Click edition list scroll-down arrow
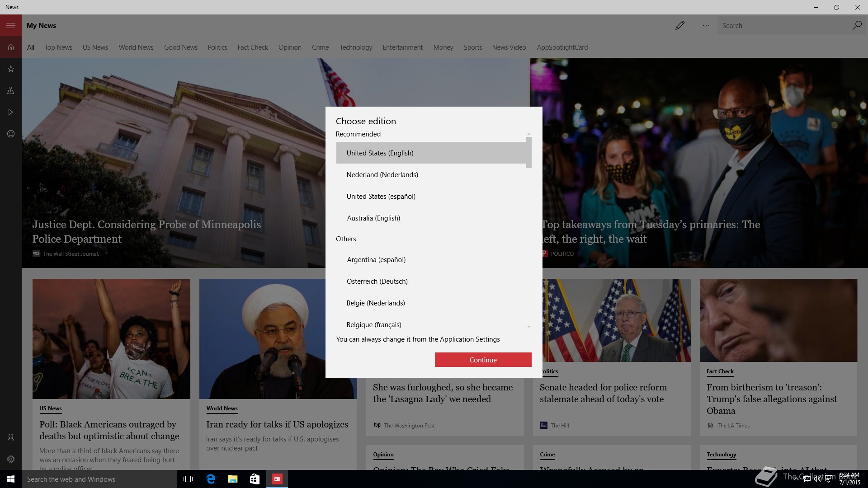This screenshot has width=868, height=488. tap(528, 326)
